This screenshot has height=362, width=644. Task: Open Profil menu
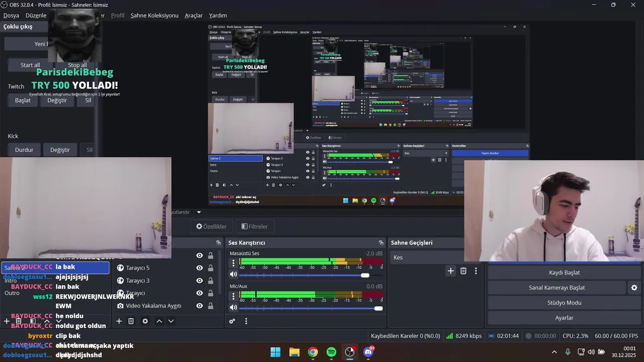pos(118,16)
